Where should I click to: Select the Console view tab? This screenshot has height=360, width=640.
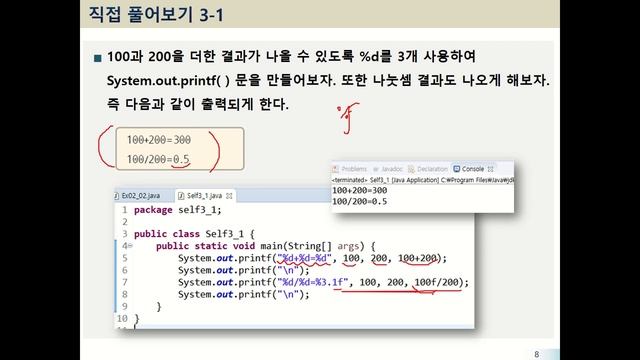(x=473, y=169)
